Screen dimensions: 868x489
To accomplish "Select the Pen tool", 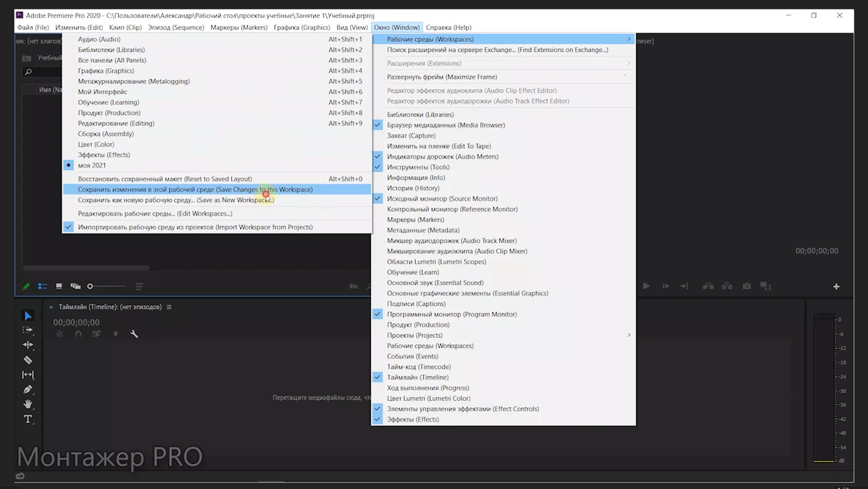I will (x=28, y=389).
